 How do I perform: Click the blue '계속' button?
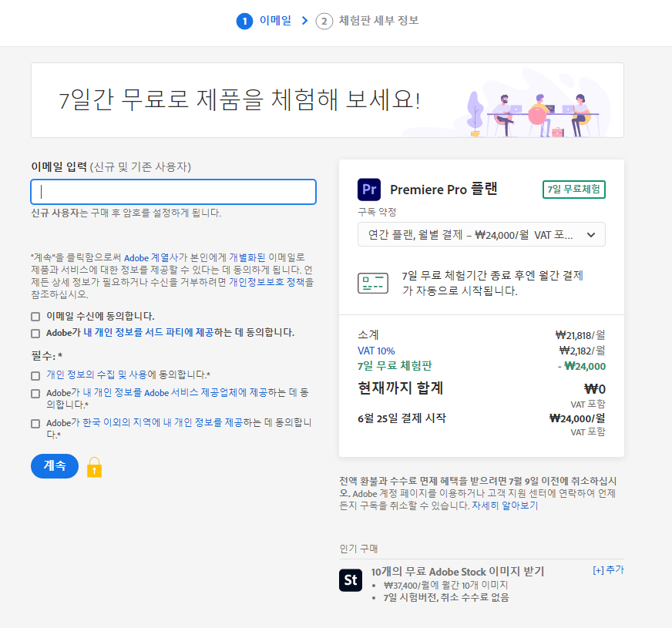click(55, 466)
